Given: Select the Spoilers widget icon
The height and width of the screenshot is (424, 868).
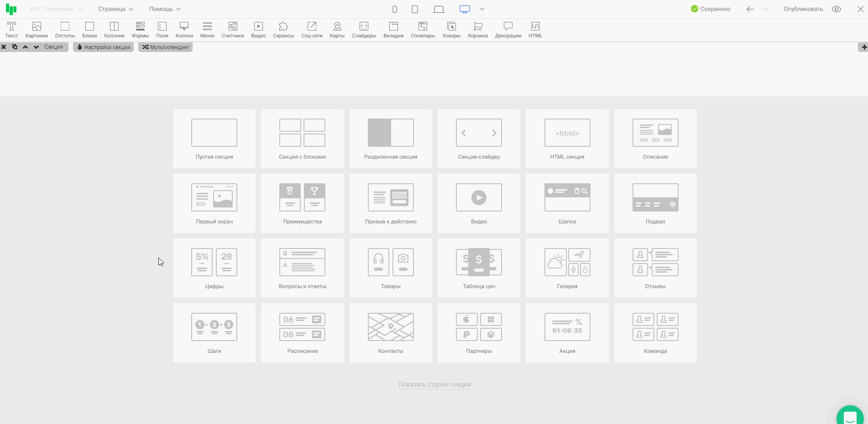Looking at the screenshot, I should (423, 30).
